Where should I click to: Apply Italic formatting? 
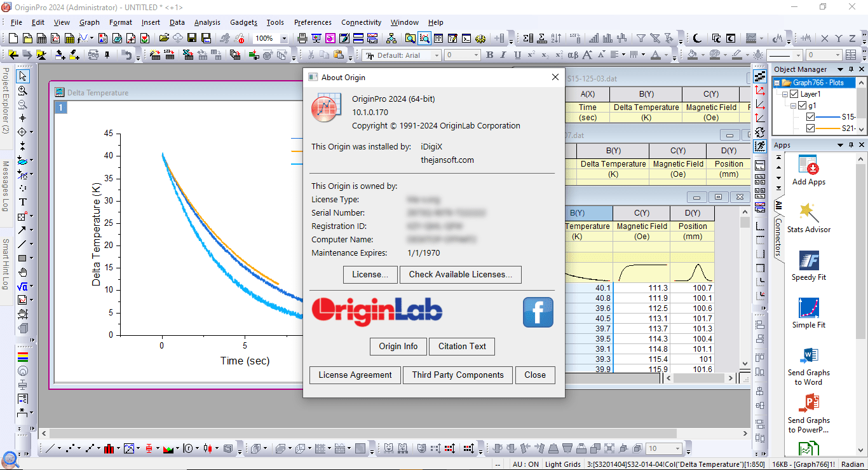pos(504,55)
